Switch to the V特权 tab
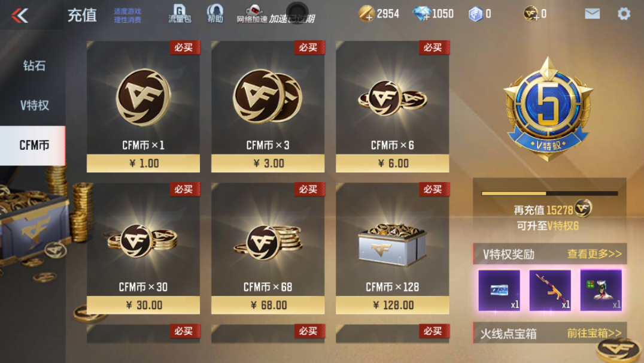This screenshot has height=363, width=644. pyautogui.click(x=34, y=105)
